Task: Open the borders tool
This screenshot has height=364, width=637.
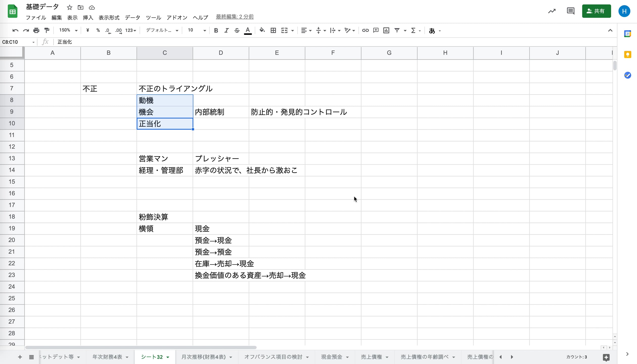Action: (x=273, y=30)
